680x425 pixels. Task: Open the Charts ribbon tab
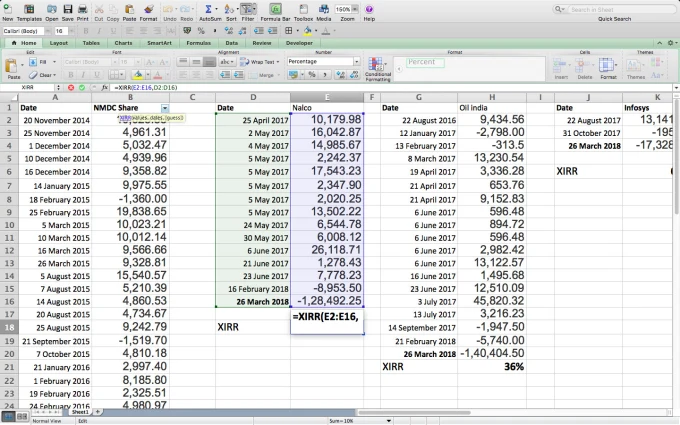point(124,43)
